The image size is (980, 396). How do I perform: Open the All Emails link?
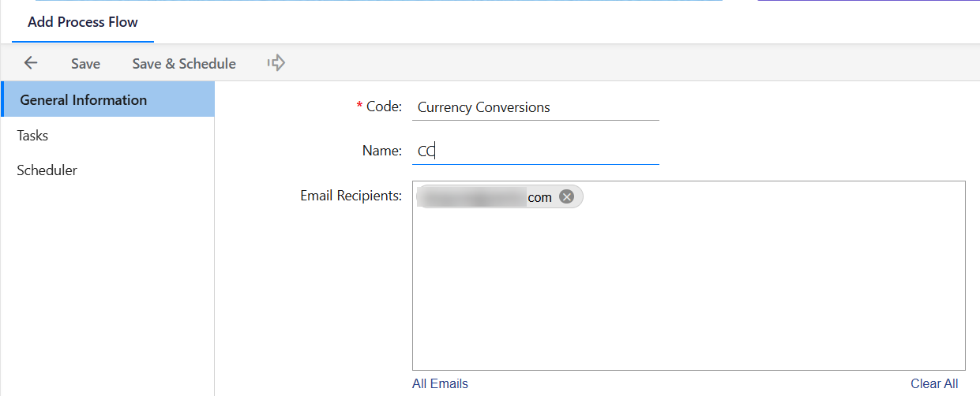tap(440, 384)
